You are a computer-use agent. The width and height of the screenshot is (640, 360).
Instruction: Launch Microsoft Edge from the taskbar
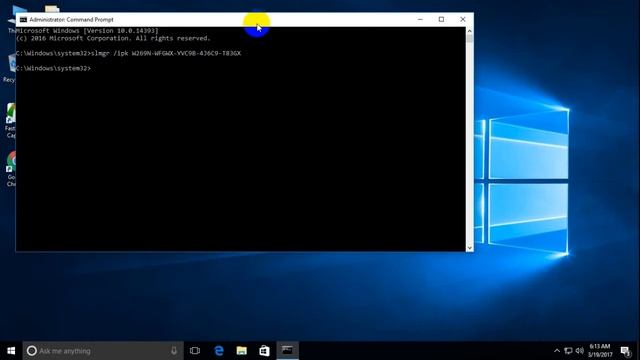[x=219, y=351]
